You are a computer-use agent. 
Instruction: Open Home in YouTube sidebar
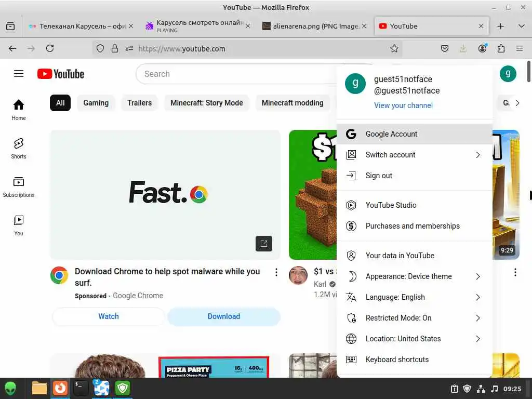pos(19,110)
